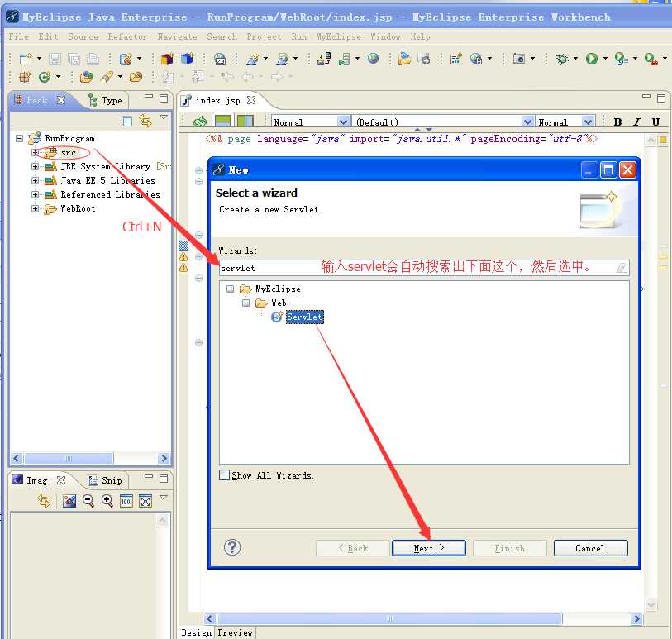Select the index.jsp editor tab

pos(217,100)
